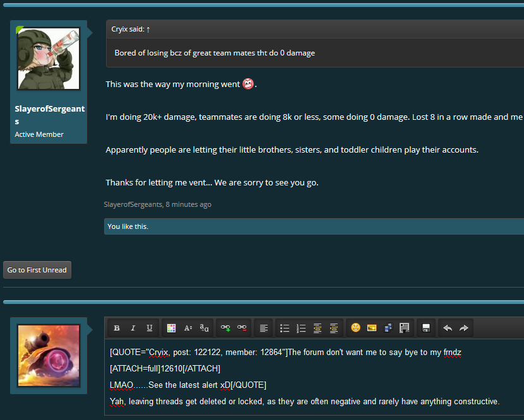Insert a link with the link icon

pos(225,328)
